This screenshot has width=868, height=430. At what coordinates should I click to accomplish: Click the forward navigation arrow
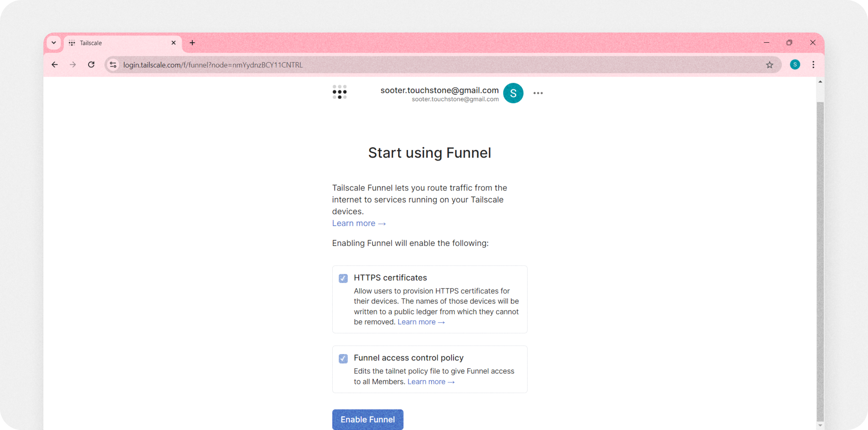[73, 65]
